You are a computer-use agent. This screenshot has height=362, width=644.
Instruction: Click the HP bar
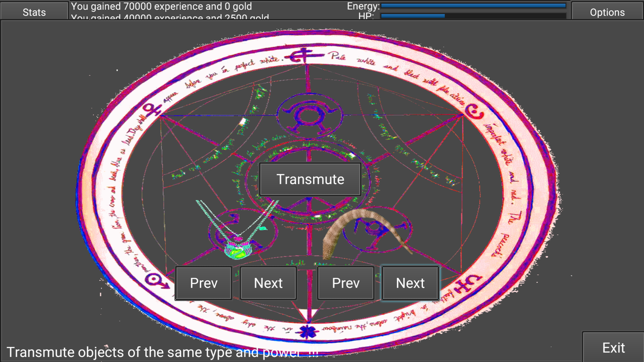point(473,16)
